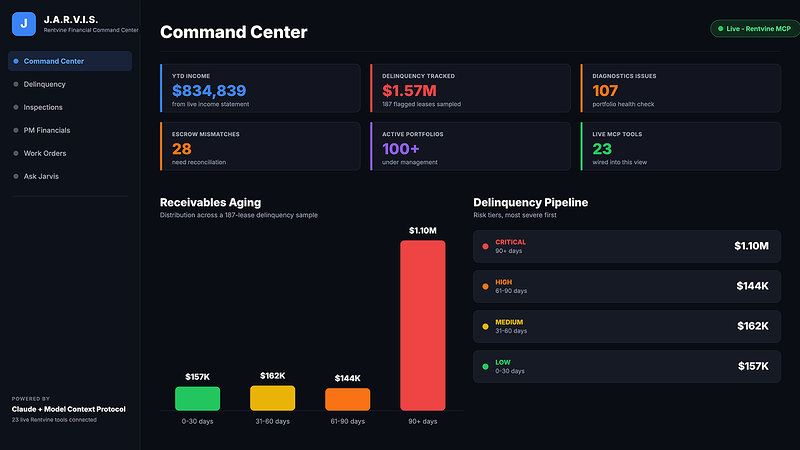Click the yellow 31-60 days bar

(272, 398)
